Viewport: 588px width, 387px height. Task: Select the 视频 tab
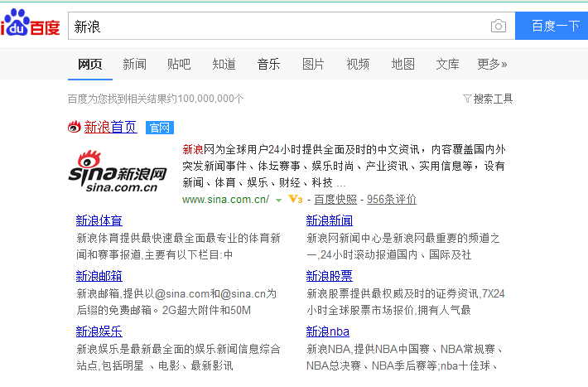358,64
